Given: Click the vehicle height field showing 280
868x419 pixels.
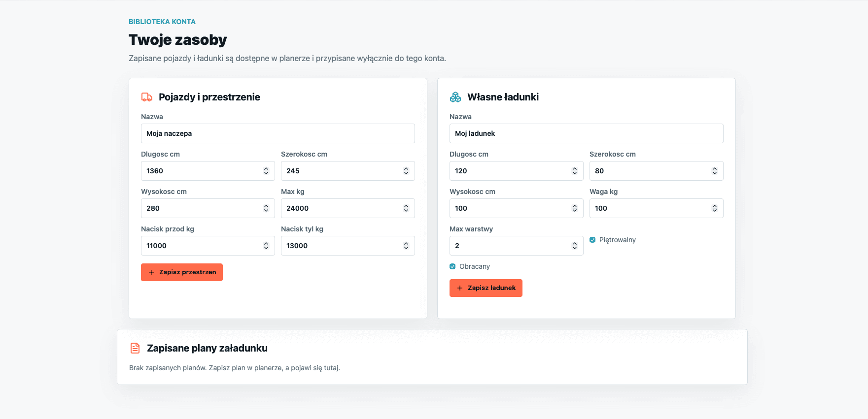Looking at the screenshot, I should 208,208.
